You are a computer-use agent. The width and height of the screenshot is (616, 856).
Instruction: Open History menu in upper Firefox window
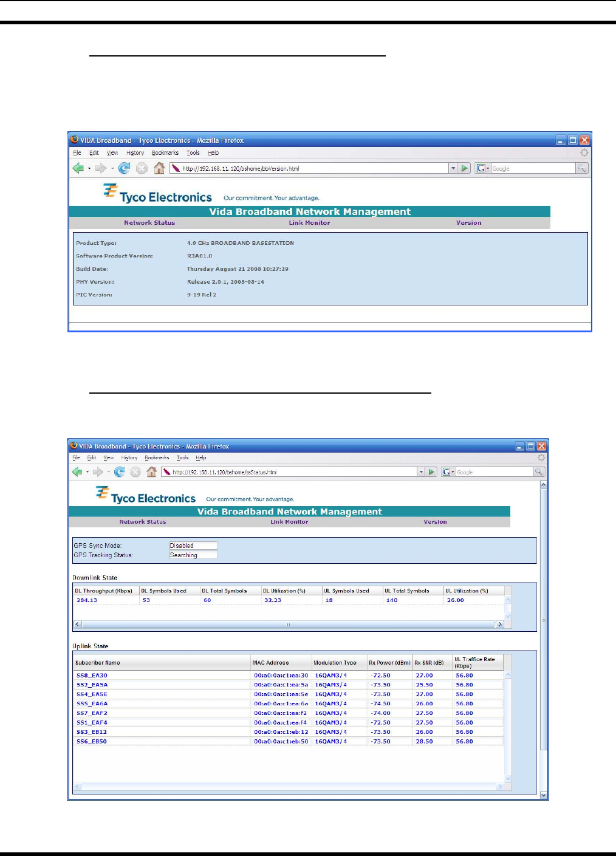point(135,153)
